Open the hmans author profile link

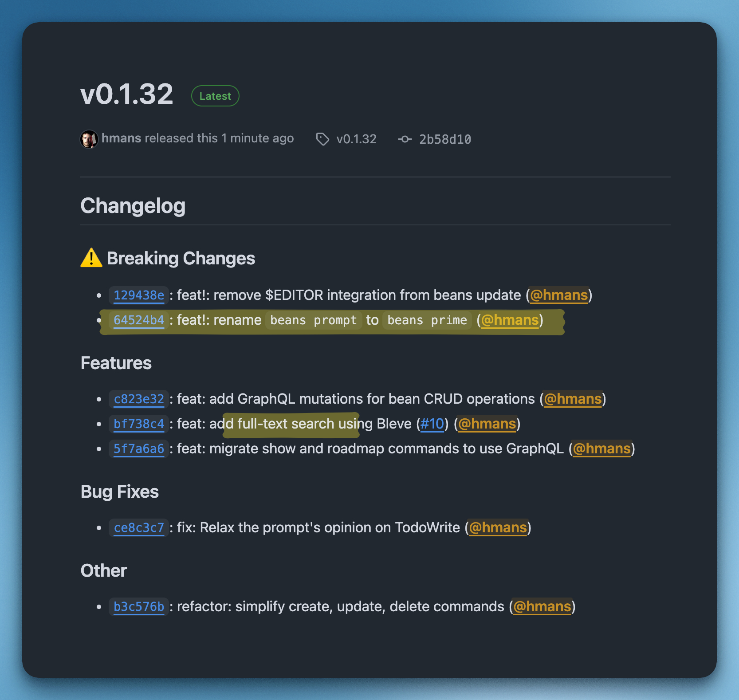(x=121, y=138)
